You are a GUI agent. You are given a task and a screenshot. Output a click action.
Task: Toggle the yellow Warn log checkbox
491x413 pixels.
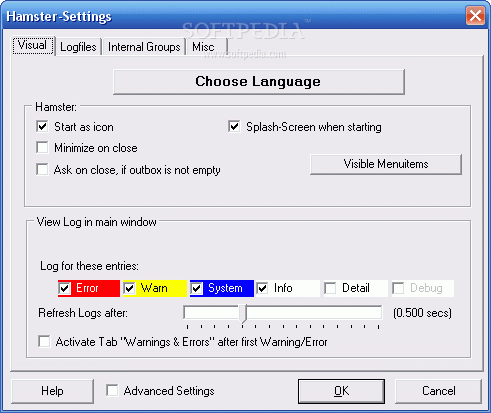pyautogui.click(x=129, y=288)
